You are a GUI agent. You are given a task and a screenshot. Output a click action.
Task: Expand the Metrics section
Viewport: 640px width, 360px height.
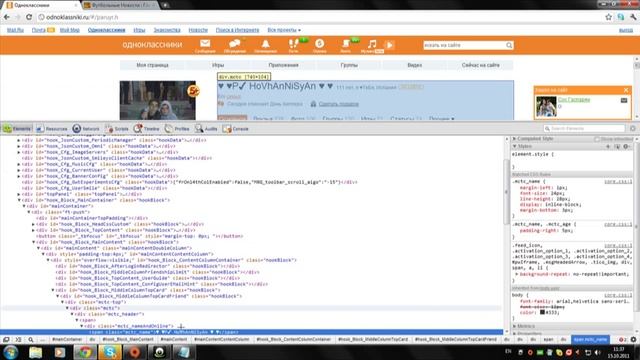coord(514,326)
